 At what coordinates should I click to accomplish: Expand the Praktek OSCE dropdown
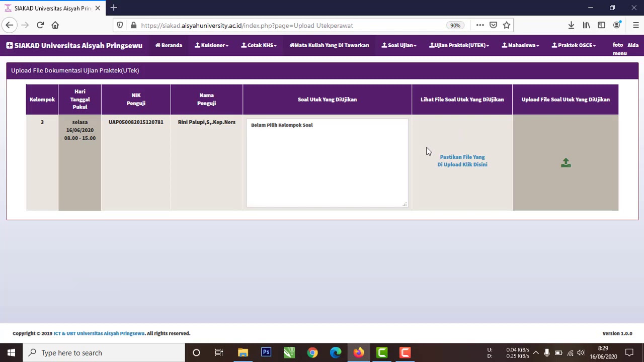[574, 45]
